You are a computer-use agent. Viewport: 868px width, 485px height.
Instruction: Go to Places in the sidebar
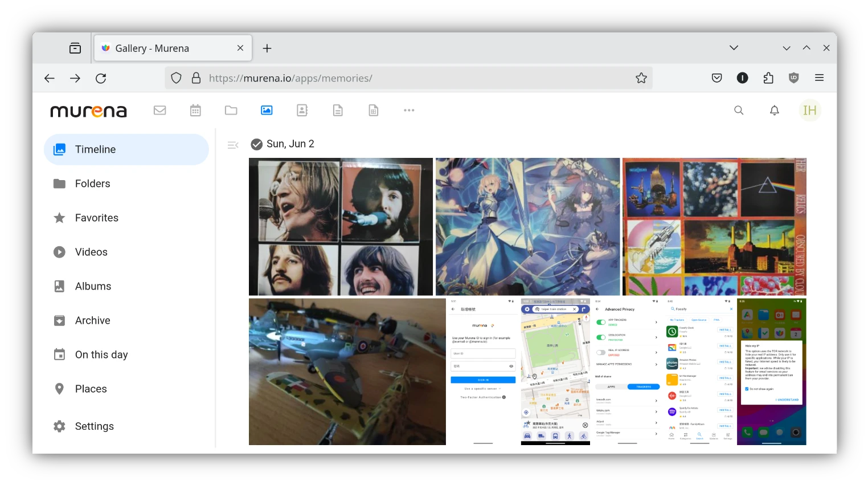pos(91,389)
